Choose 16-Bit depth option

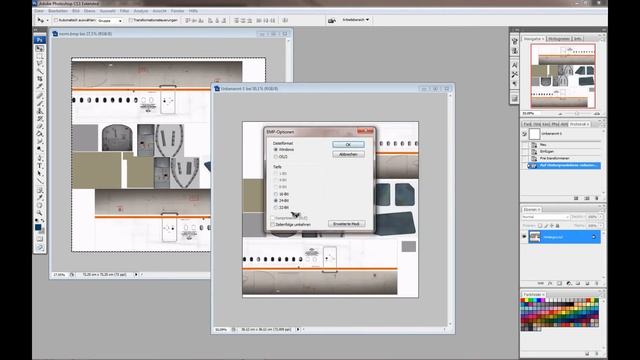coord(276,194)
